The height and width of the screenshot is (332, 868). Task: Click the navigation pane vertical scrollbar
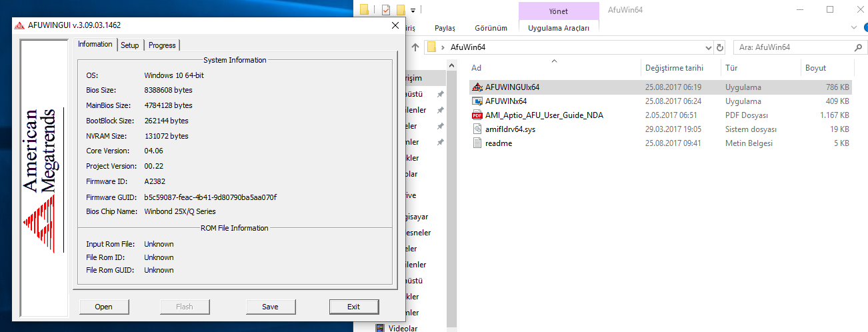(452, 193)
